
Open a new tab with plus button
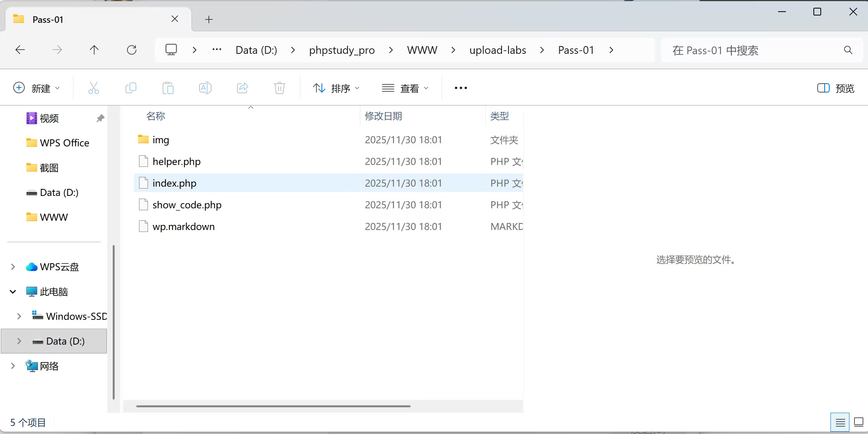pos(209,19)
